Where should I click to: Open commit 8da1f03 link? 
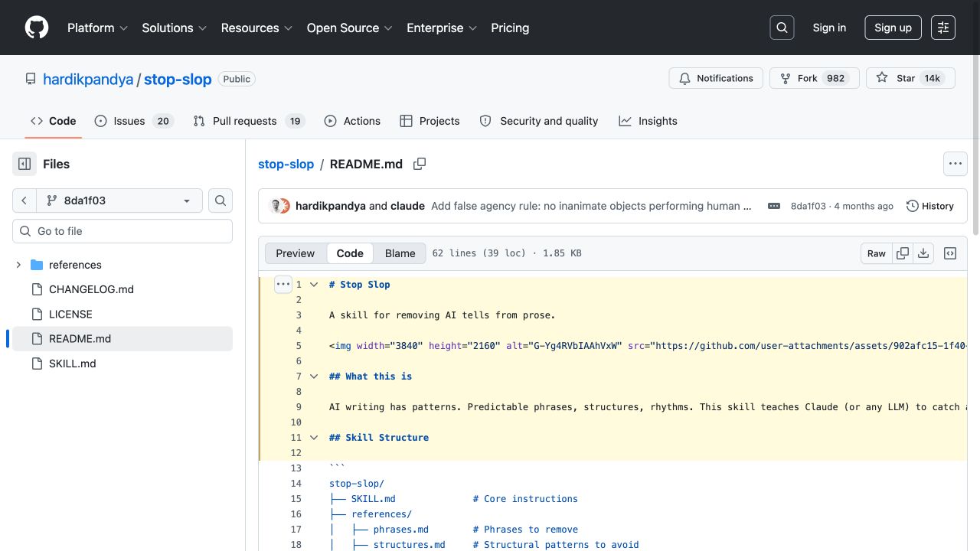(808, 206)
